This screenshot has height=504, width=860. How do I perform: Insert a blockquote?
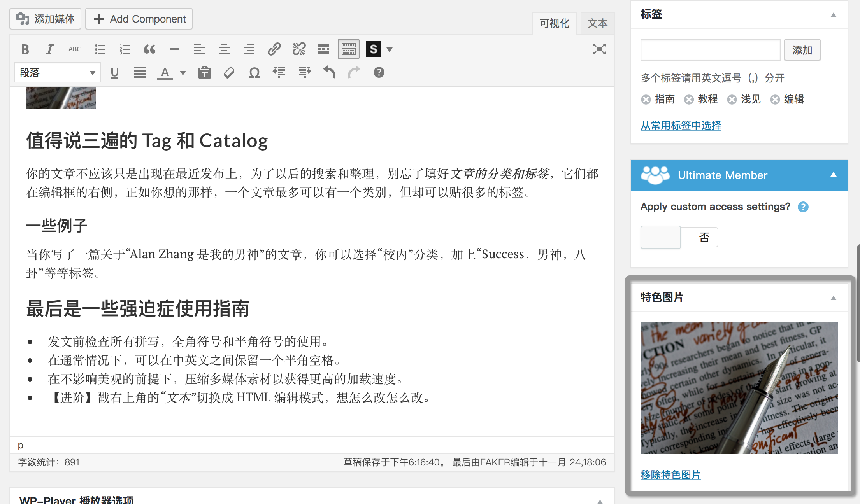pos(149,49)
